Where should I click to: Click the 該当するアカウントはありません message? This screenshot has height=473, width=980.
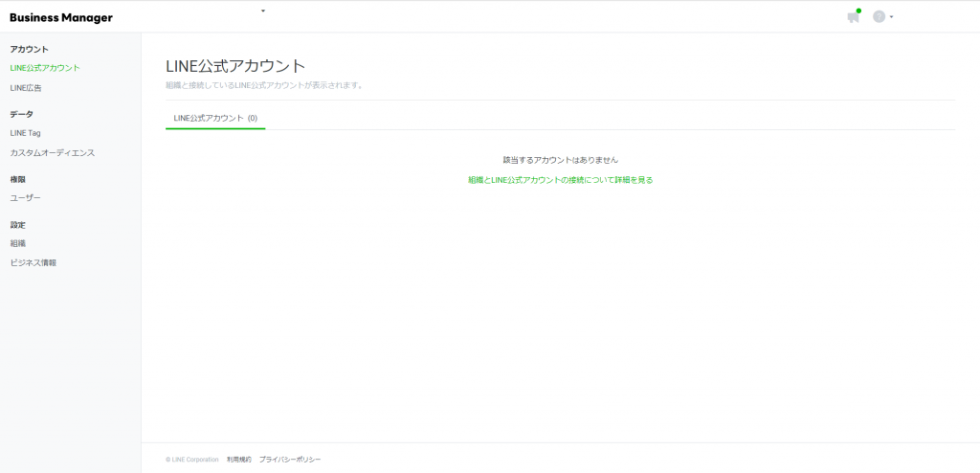click(x=561, y=160)
